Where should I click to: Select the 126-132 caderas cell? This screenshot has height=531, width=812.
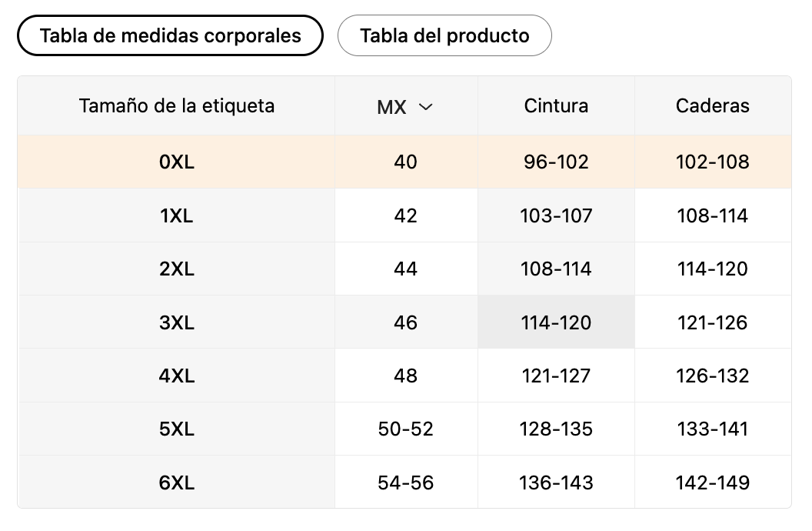pos(712,376)
